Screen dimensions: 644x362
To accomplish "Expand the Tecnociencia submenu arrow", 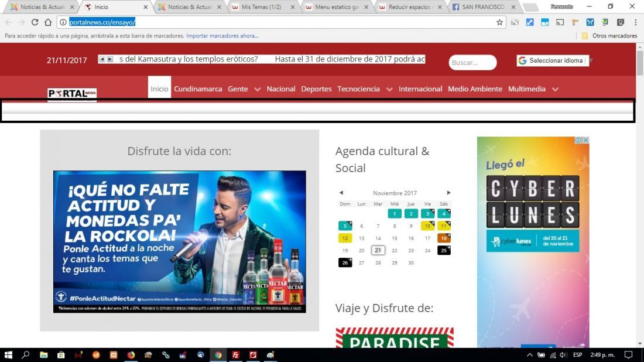I will [x=389, y=89].
